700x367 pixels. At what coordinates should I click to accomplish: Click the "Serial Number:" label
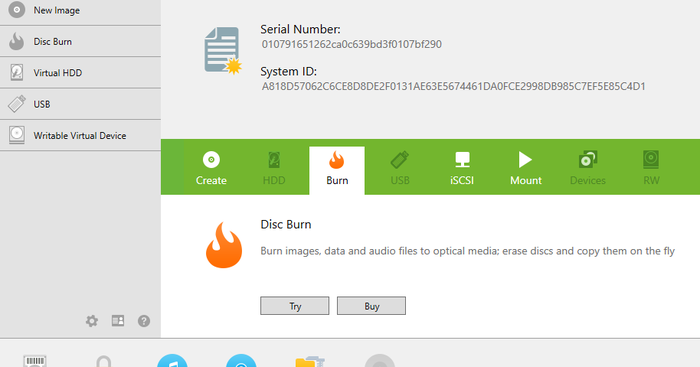click(300, 29)
